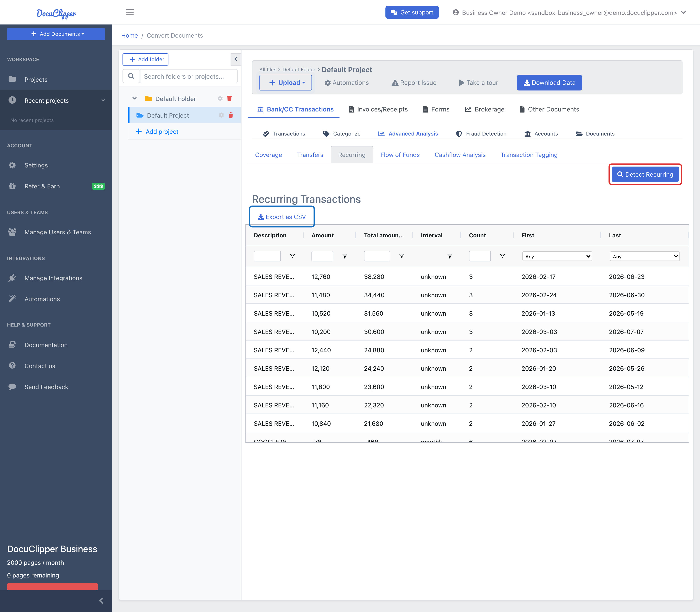
Task: Click the Take a tour link
Action: (x=478, y=83)
